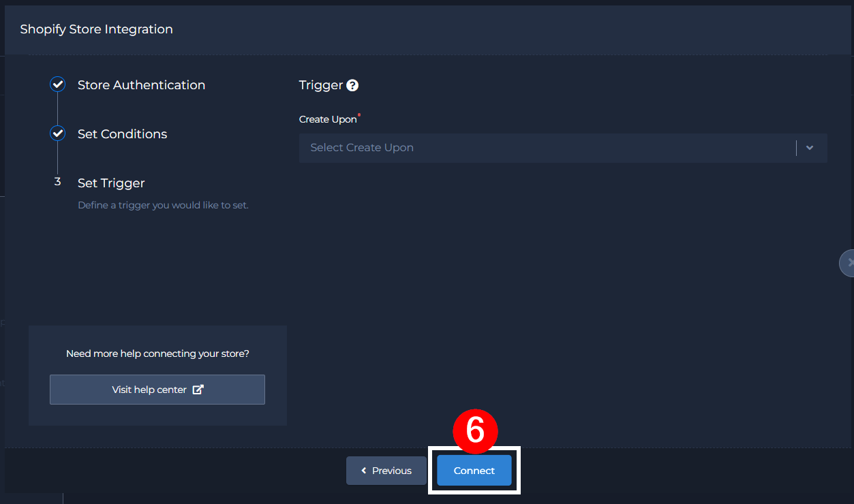
Task: Select the Set Conditions step
Action: (122, 134)
